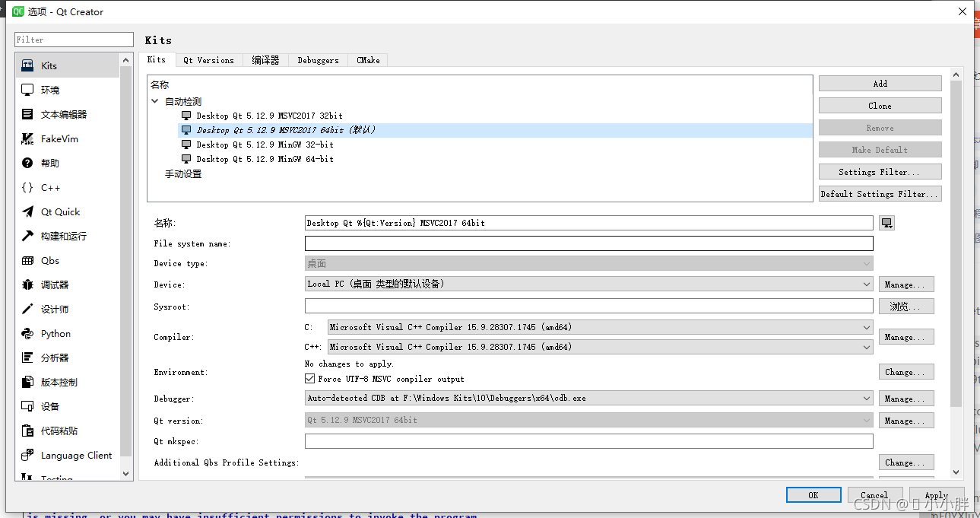Click into the Filter search box
Screen dimensions: 980x518
tap(74, 40)
